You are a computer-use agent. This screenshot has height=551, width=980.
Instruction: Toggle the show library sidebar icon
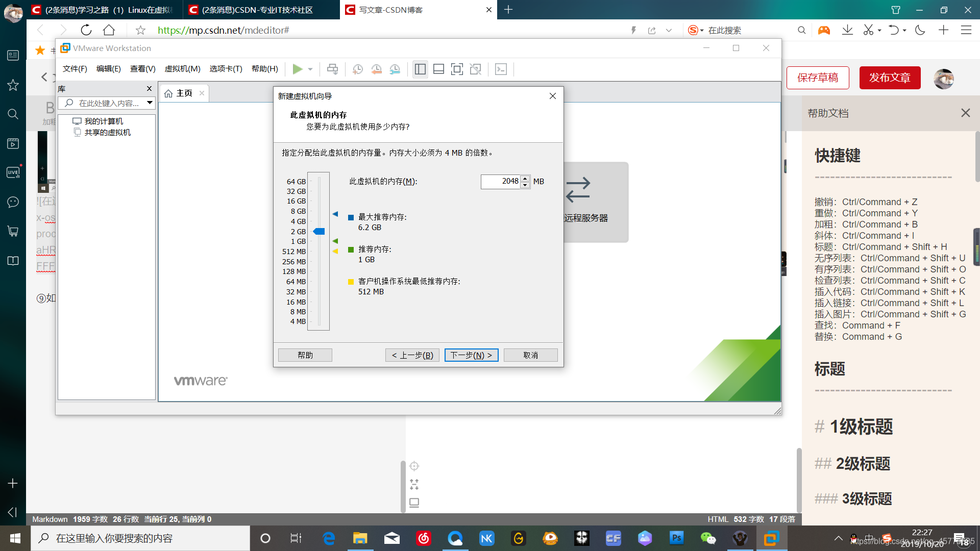[420, 69]
